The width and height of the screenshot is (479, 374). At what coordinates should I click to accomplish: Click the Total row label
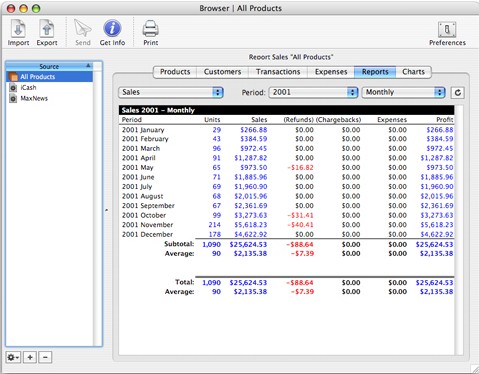[185, 282]
